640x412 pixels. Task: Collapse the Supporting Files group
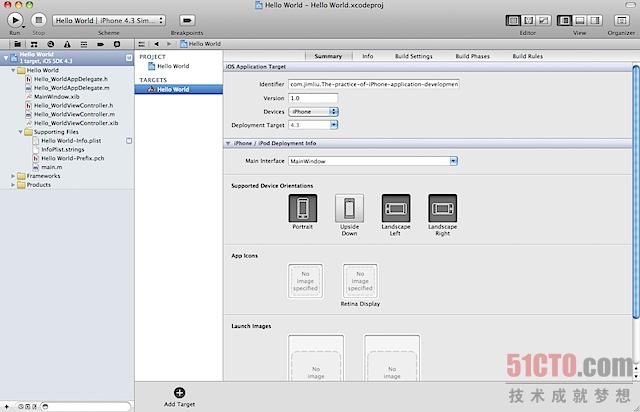(x=20, y=132)
